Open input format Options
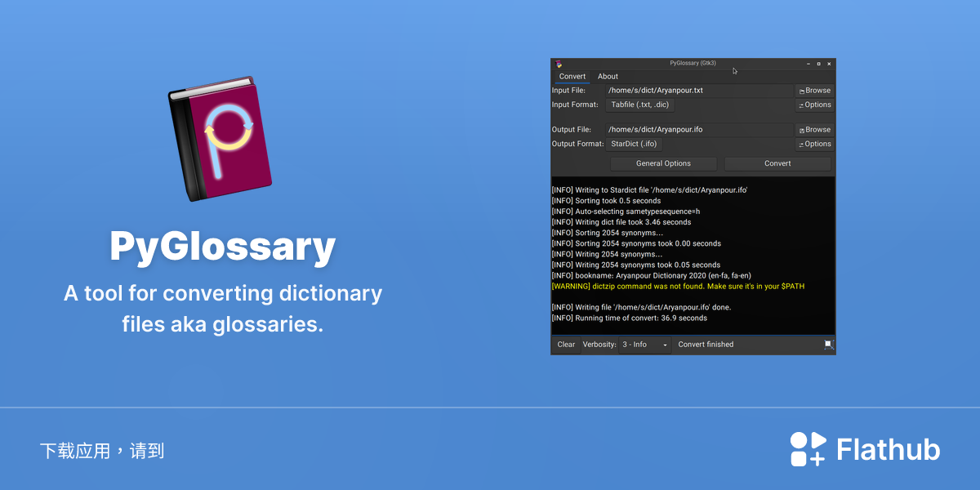This screenshot has width=980, height=490. coord(815,105)
